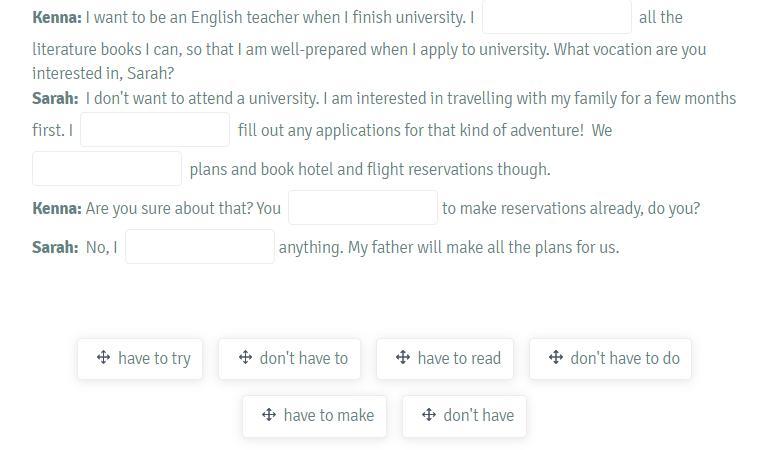
Task: Click the move icon on 'have to try'
Action: [x=103, y=357]
